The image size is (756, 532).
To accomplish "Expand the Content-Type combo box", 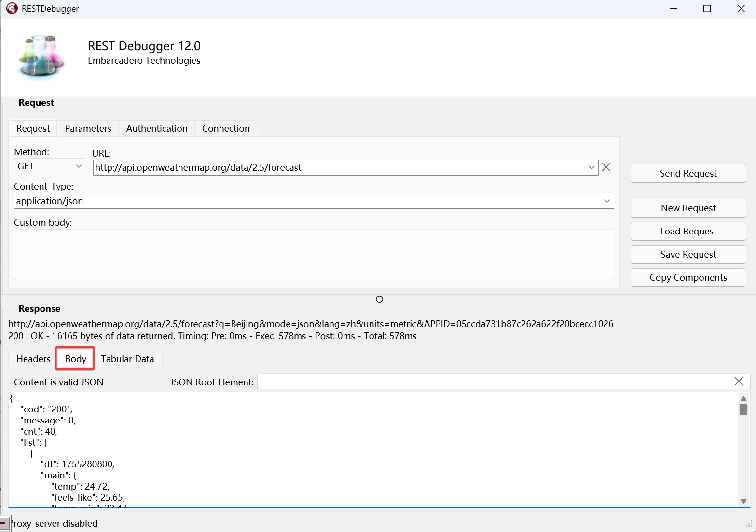I will coord(607,201).
